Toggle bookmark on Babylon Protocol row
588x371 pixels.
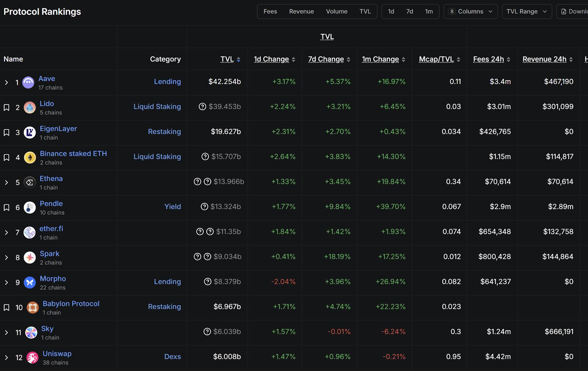7,307
